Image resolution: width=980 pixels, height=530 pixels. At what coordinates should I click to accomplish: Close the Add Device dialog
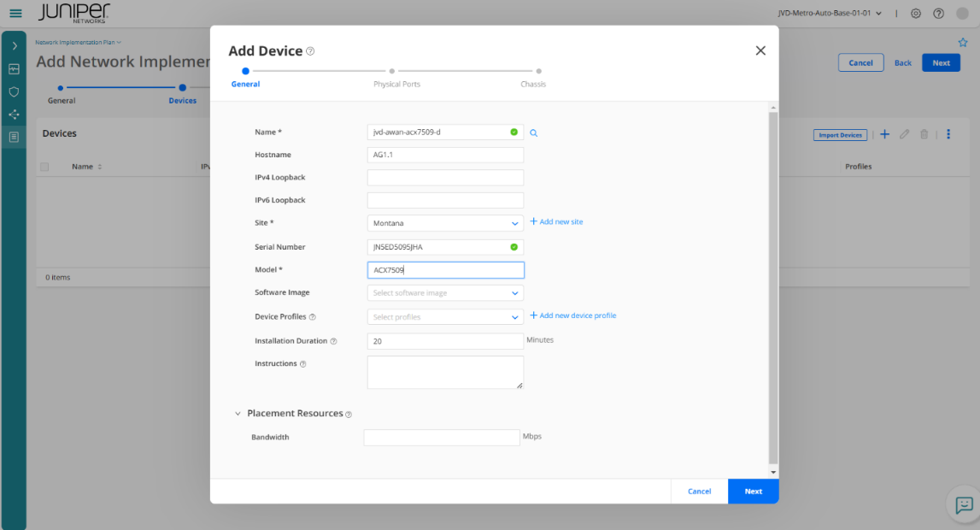coord(760,50)
